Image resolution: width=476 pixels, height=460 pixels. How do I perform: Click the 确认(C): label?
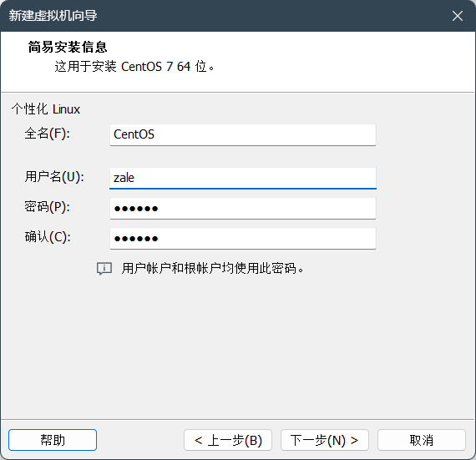[48, 237]
